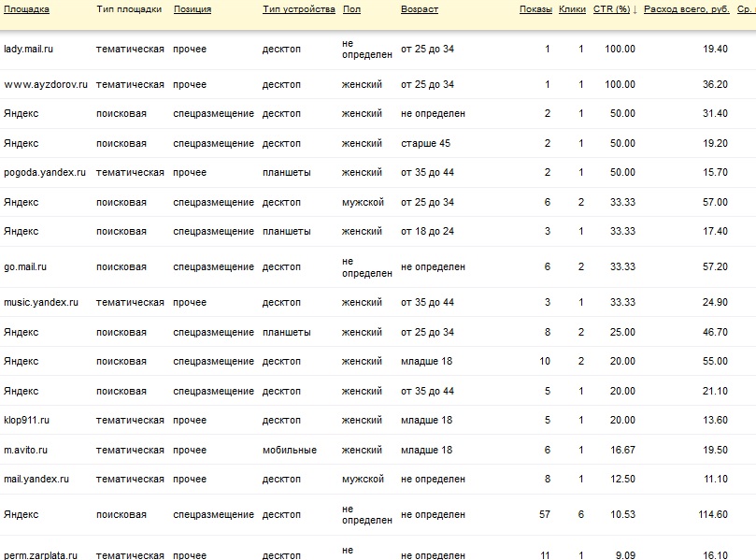This screenshot has width=756, height=560.
Task: Click женский cell in www.ayzdorov.ru row
Action: [x=362, y=84]
